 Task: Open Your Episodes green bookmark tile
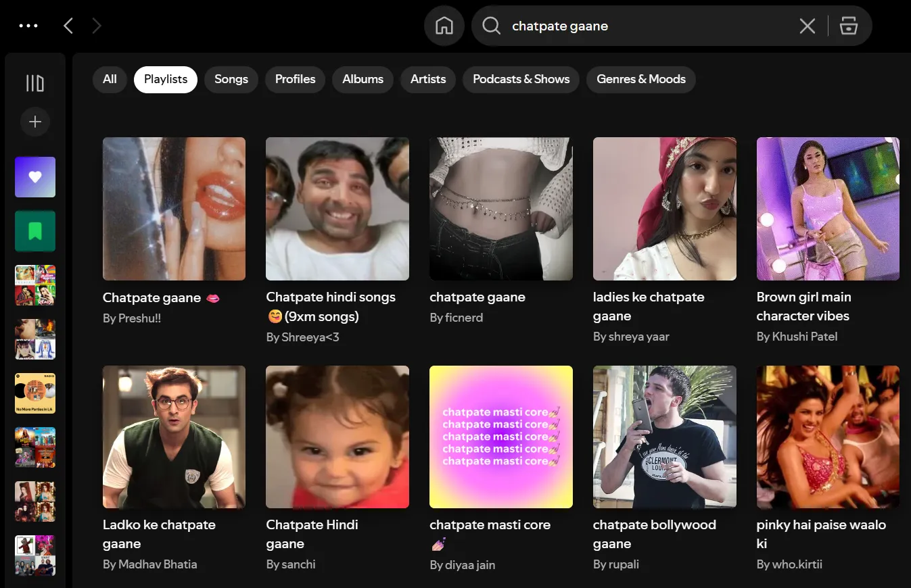click(x=35, y=231)
